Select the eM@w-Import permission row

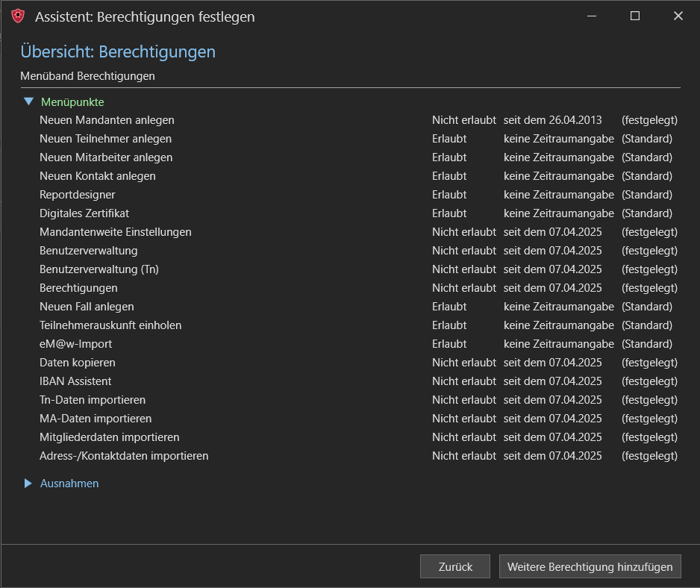[x=358, y=344]
